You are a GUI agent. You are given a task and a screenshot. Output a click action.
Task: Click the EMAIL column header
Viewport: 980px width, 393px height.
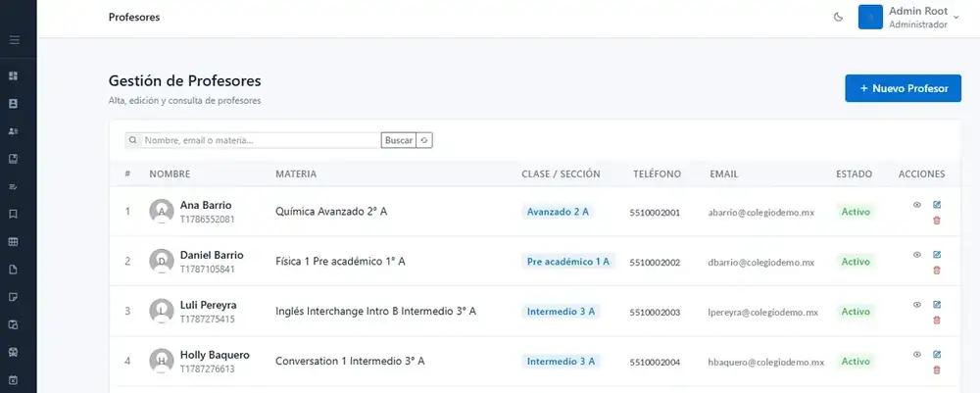[724, 174]
